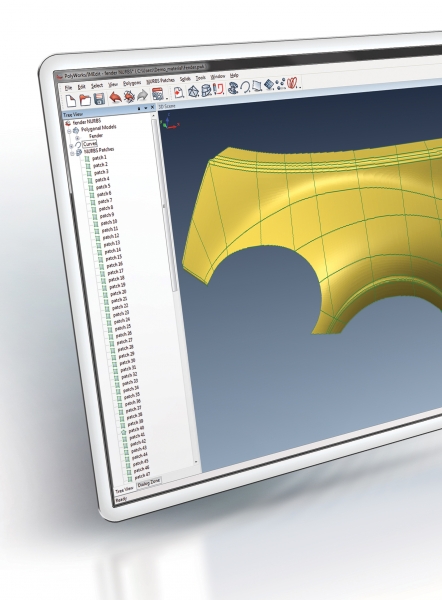Click the red bracket measurement toolbar icon
This screenshot has width=442, height=600.
tap(219, 89)
